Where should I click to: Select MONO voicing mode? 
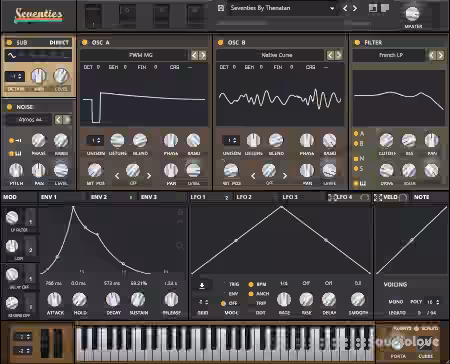click(x=396, y=302)
